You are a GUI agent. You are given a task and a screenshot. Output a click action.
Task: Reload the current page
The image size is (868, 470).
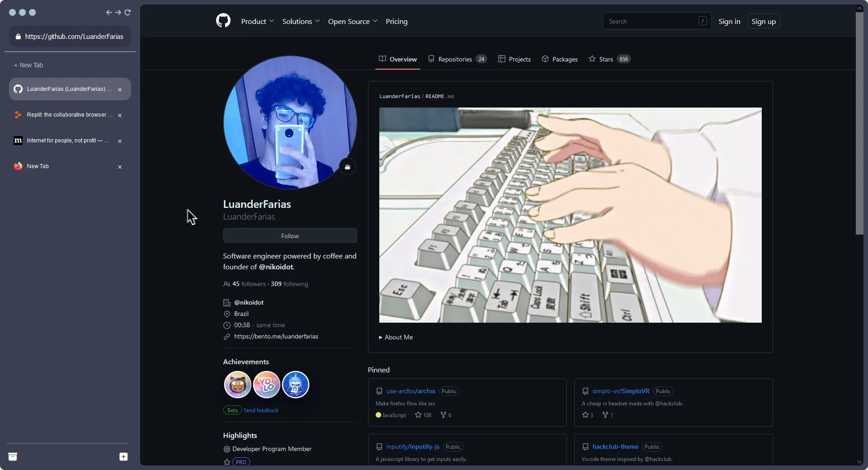[x=128, y=12]
